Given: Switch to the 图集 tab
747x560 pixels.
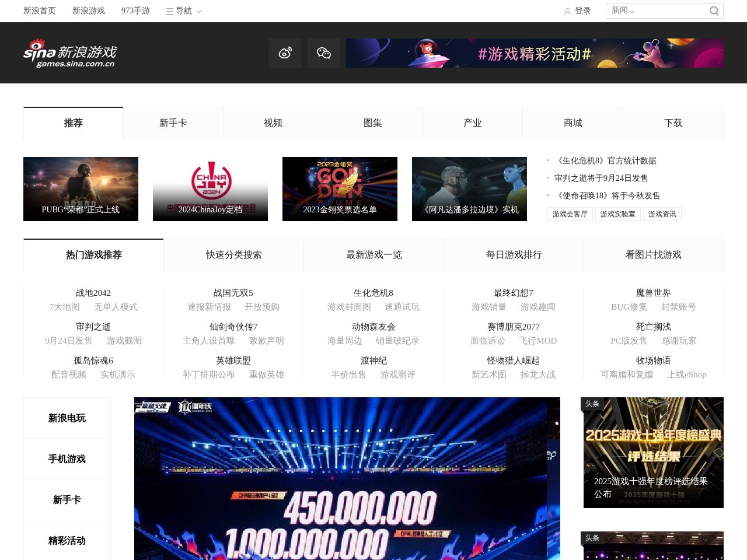Looking at the screenshot, I should pyautogui.click(x=373, y=123).
